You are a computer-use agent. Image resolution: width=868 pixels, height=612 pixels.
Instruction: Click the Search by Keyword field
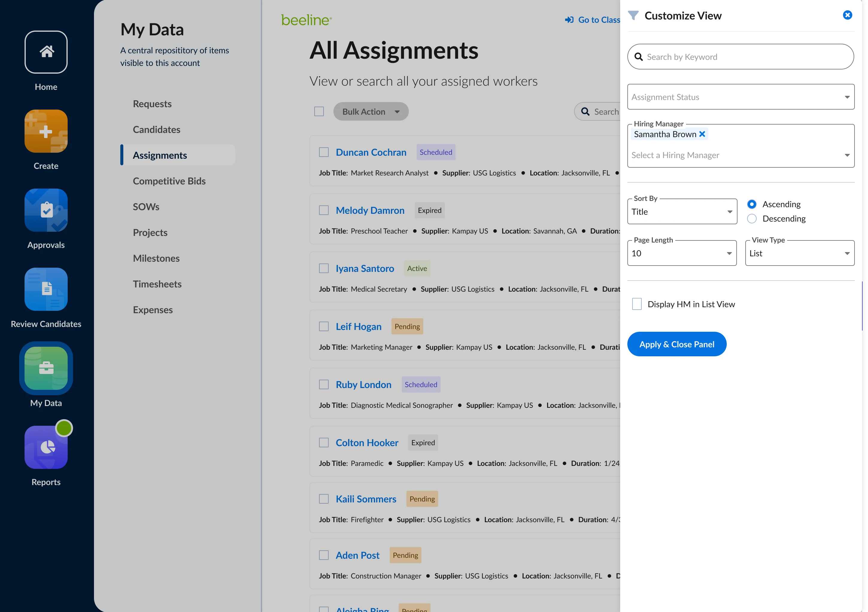tap(740, 57)
